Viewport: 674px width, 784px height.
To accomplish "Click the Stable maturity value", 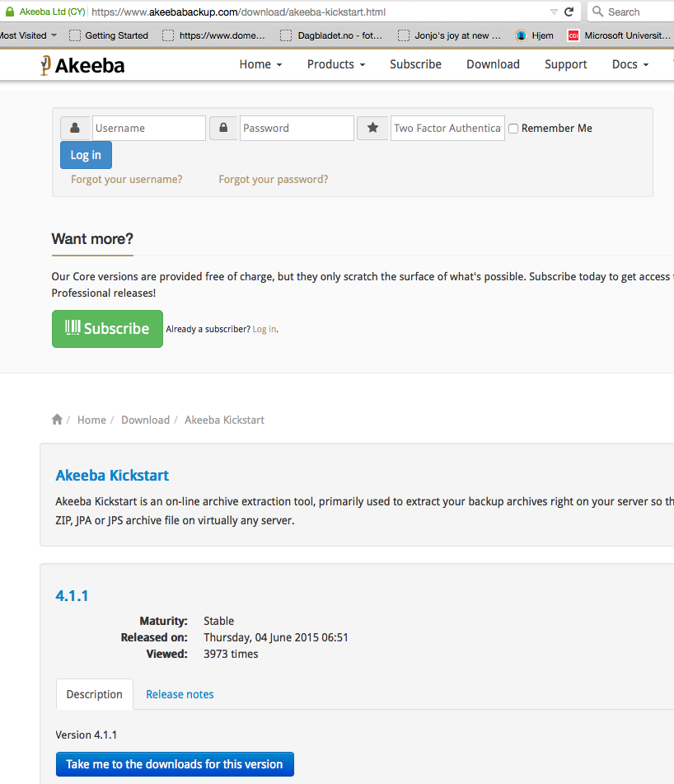I will pyautogui.click(x=219, y=621).
